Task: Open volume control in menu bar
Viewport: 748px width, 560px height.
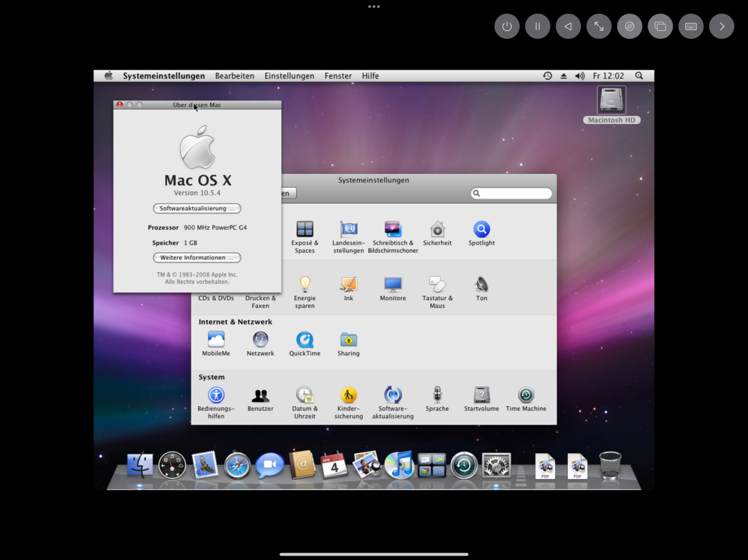Action: coord(580,76)
